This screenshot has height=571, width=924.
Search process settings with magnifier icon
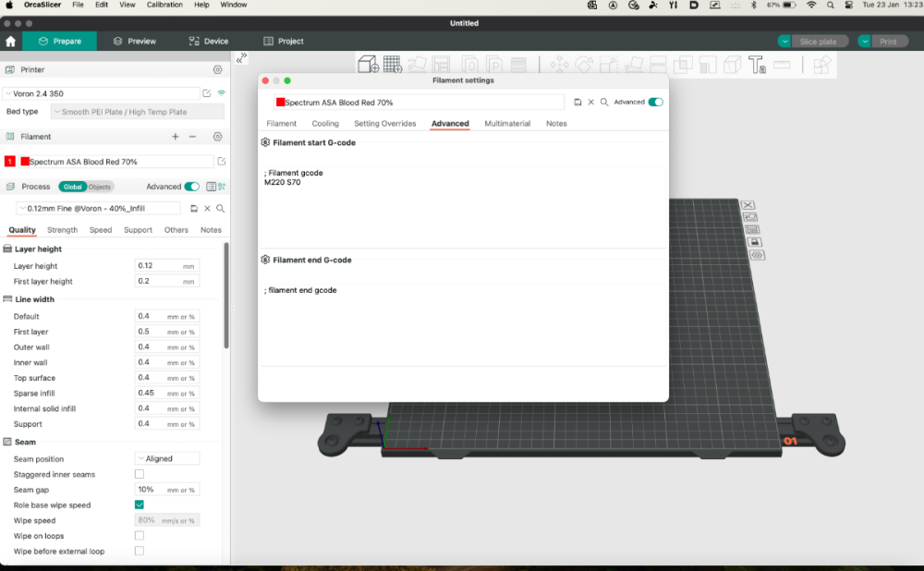point(221,209)
